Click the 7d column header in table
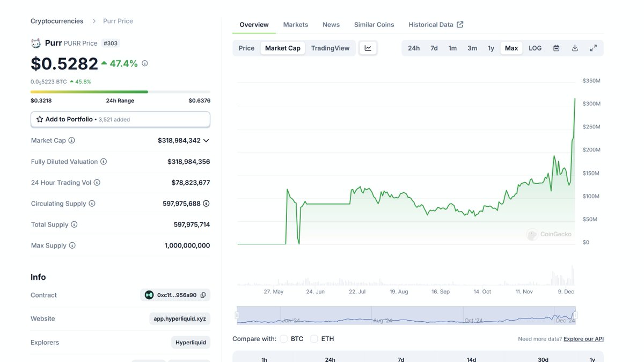 coord(401,359)
